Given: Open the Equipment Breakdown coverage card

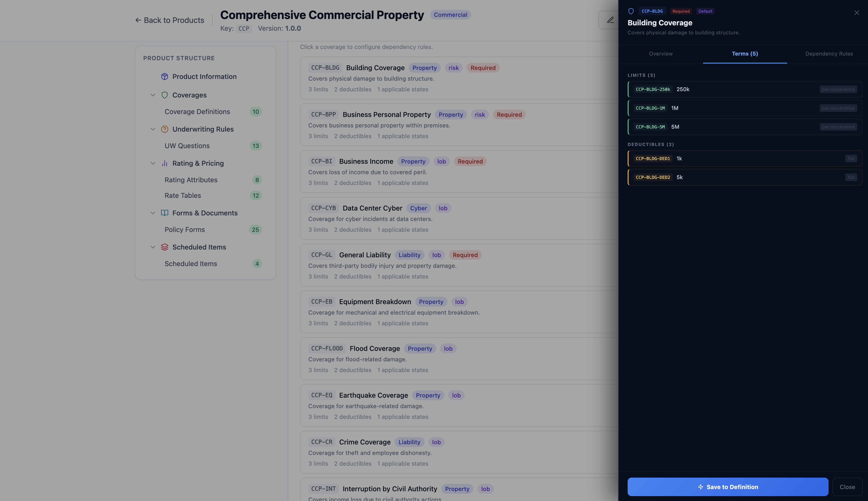Looking at the screenshot, I should coord(459,312).
